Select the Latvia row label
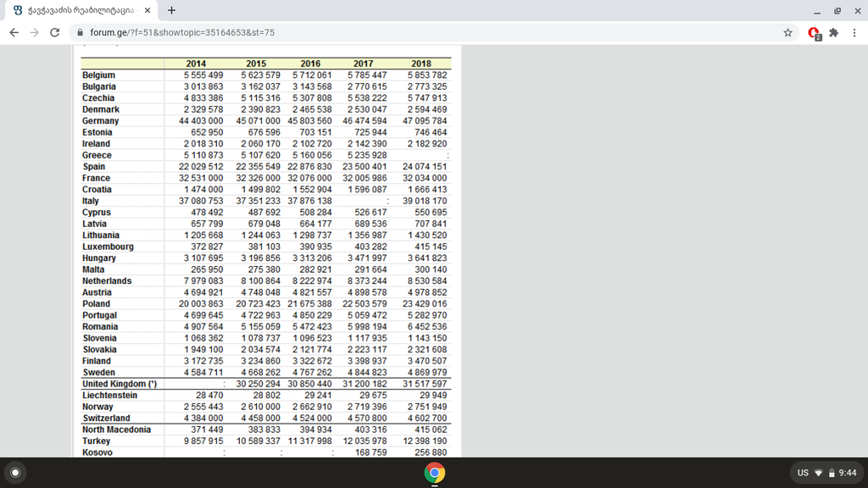 (94, 224)
